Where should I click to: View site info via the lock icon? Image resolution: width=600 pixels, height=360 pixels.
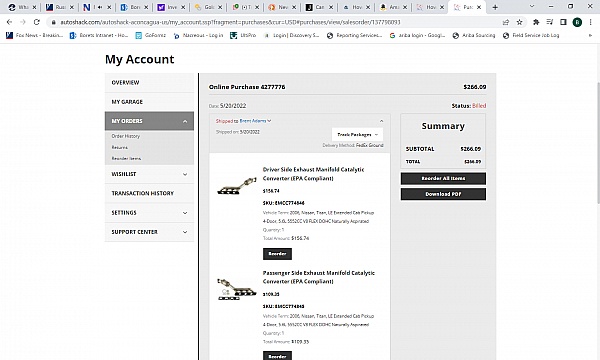(x=54, y=22)
